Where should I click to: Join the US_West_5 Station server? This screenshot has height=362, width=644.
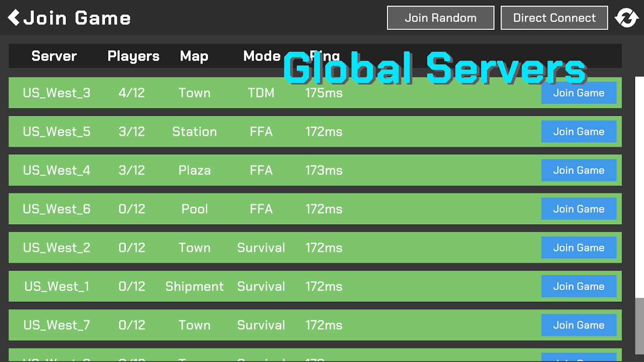pyautogui.click(x=578, y=132)
